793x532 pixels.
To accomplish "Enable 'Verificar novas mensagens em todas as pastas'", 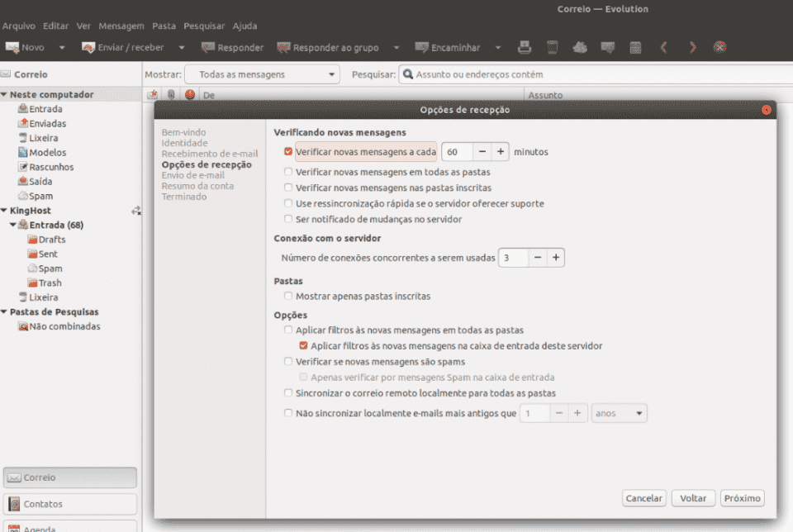I will click(x=288, y=172).
